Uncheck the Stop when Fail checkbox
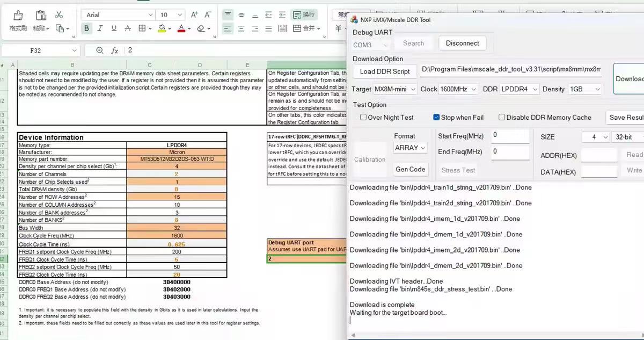 (x=436, y=117)
